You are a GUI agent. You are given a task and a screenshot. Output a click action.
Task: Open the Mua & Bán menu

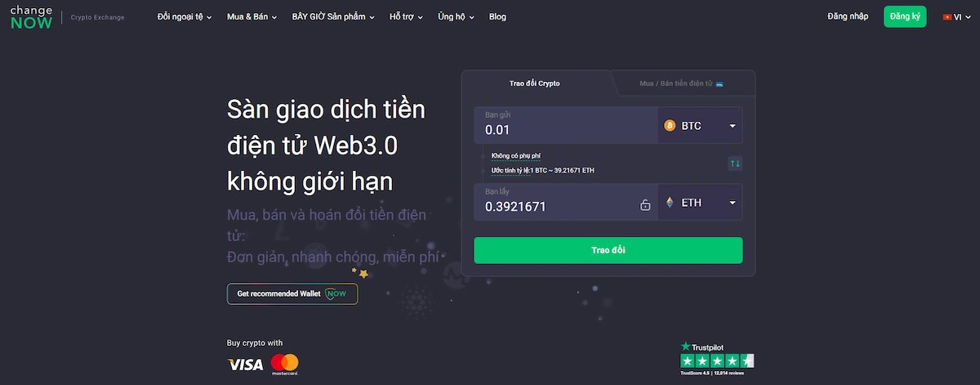[252, 16]
